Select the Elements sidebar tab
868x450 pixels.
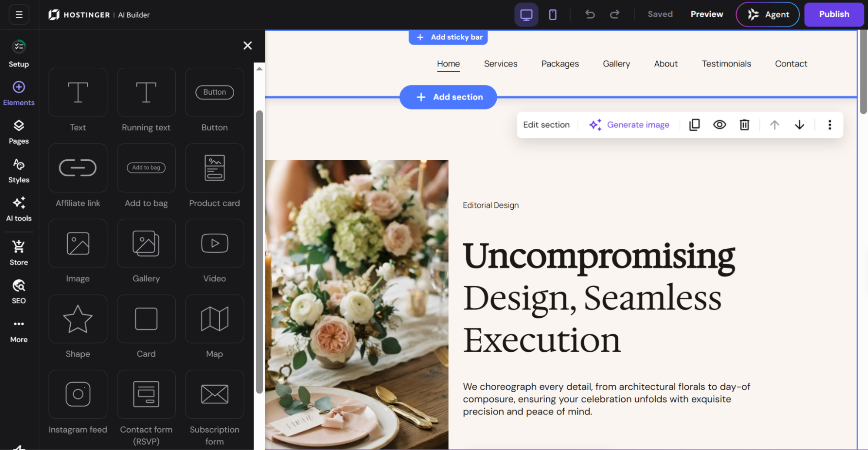[x=19, y=93]
